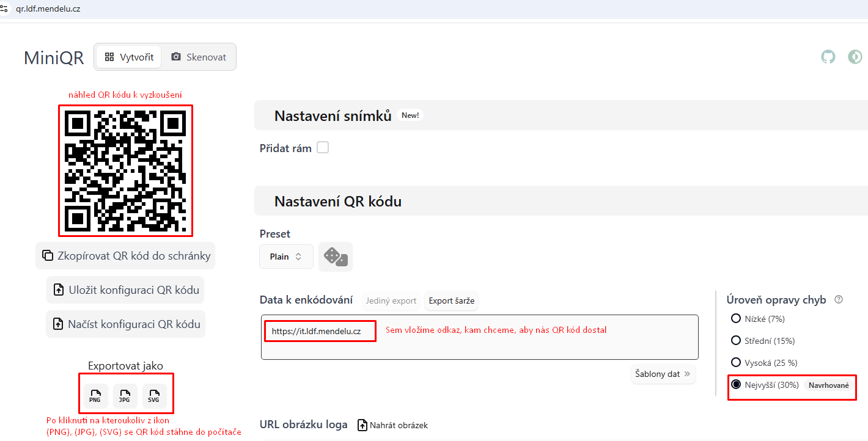This screenshot has width=868, height=441.
Task: Select Vysoká (25 %) error correction
Action: [x=736, y=362]
